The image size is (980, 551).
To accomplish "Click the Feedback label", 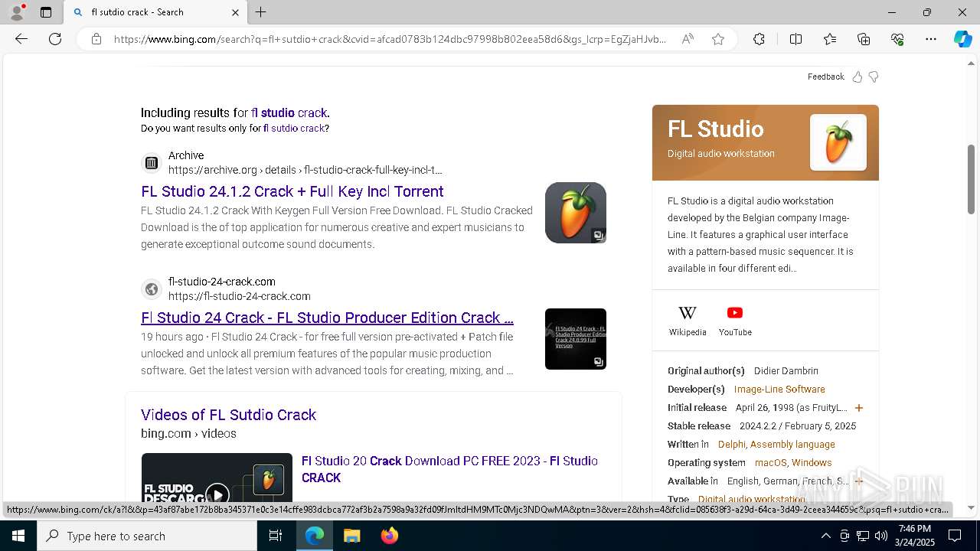I will tap(825, 77).
